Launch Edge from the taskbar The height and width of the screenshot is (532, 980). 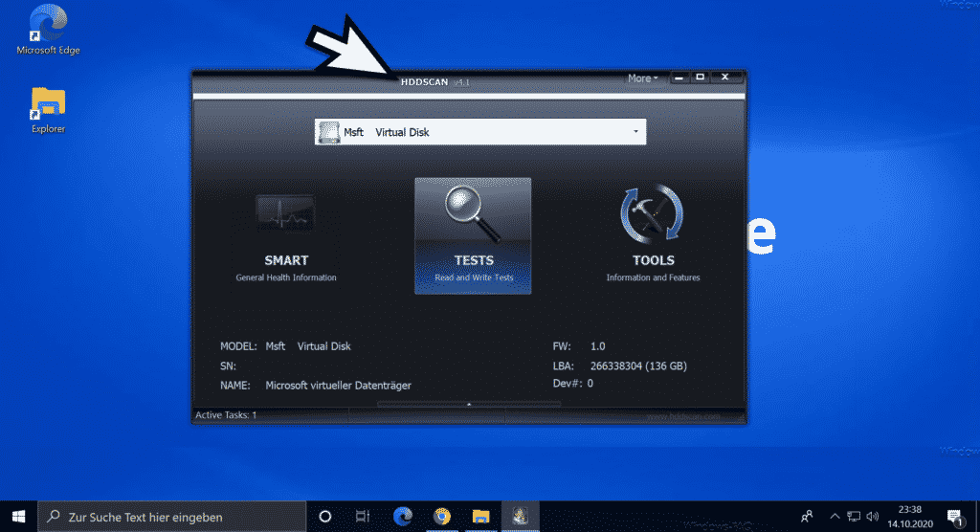pyautogui.click(x=403, y=517)
